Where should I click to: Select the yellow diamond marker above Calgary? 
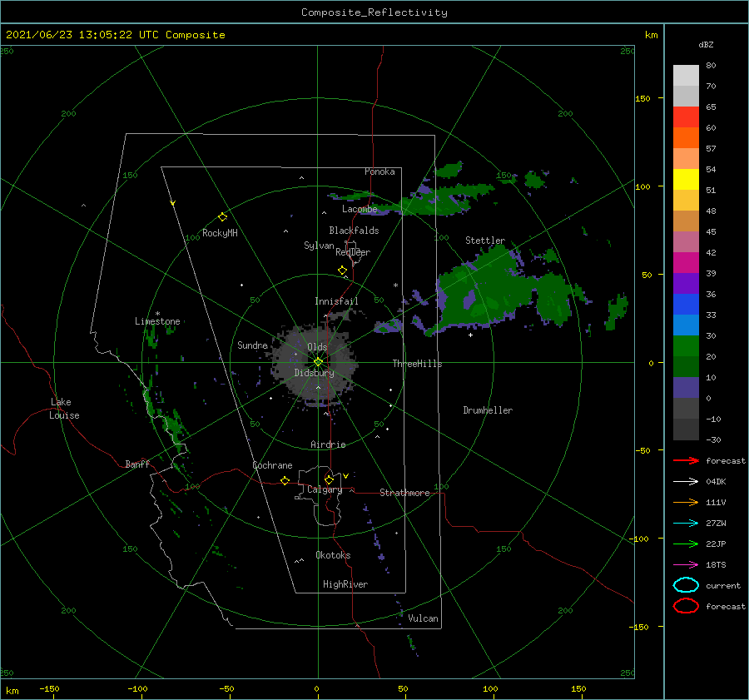tap(329, 479)
